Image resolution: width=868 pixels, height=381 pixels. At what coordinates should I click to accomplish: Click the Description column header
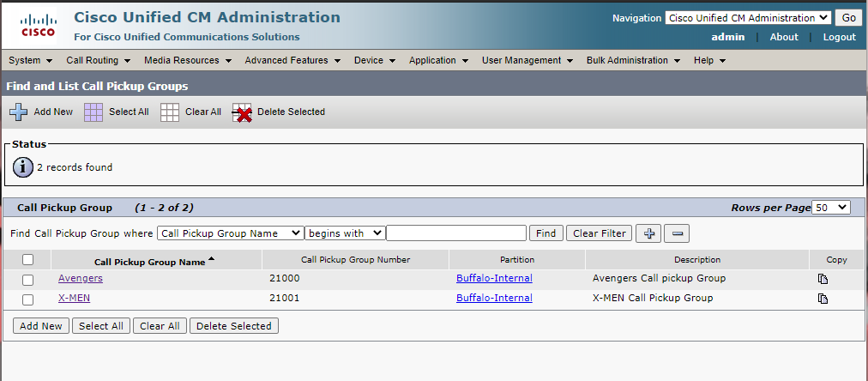(697, 259)
